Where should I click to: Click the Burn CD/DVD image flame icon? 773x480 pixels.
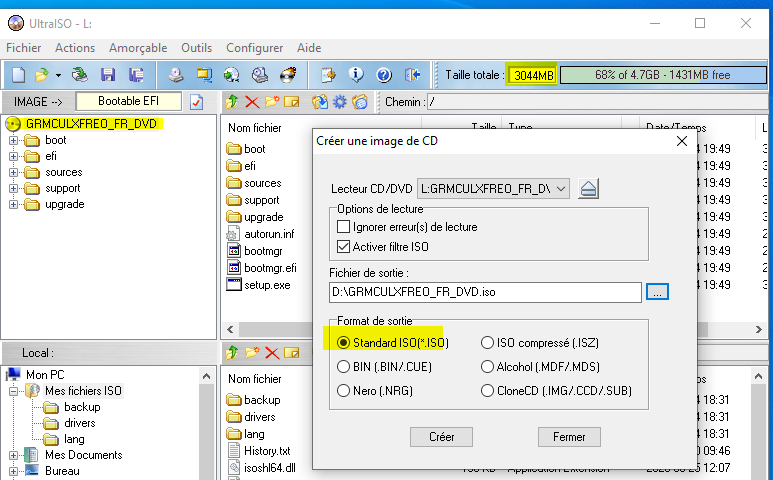click(x=288, y=75)
